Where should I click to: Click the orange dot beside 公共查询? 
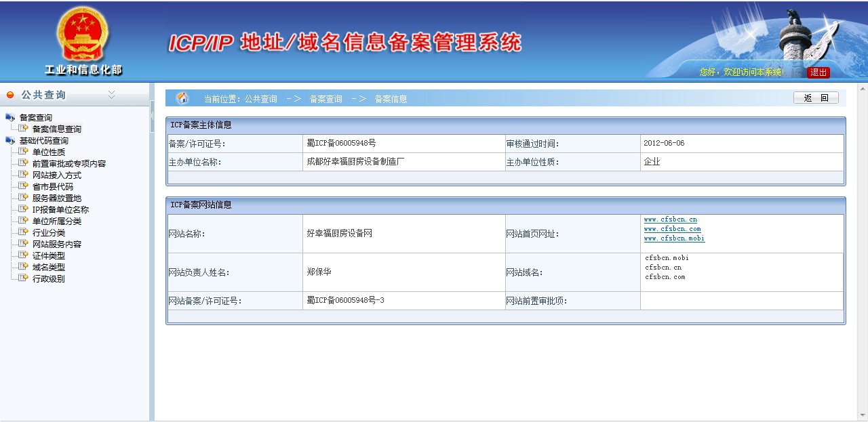[10, 95]
